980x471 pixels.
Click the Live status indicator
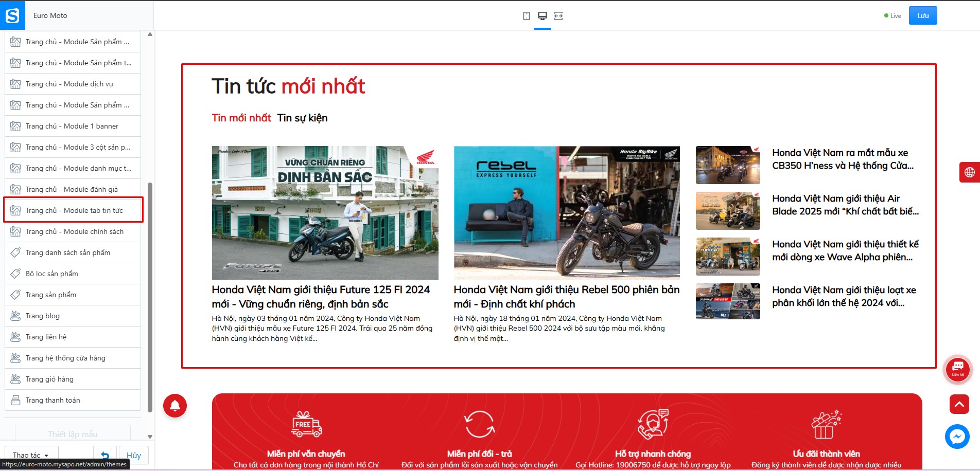tap(892, 16)
